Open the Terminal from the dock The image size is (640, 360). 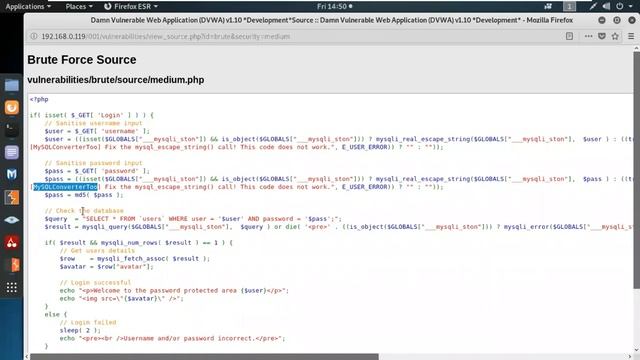[11, 130]
